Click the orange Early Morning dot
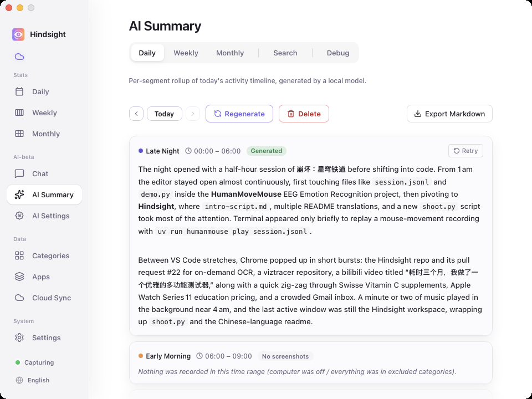Viewport: 532px width, 399px height. point(140,356)
